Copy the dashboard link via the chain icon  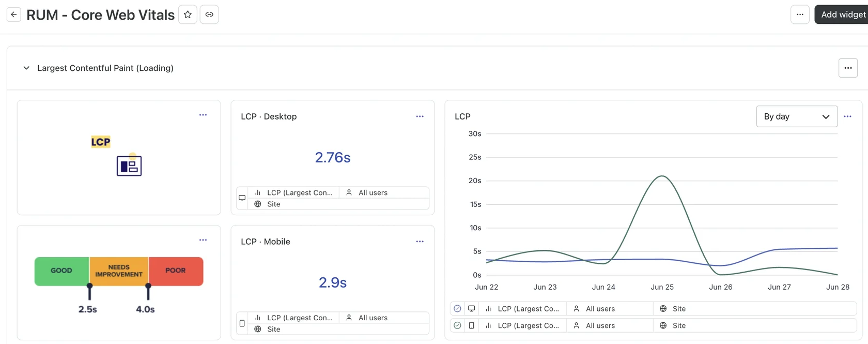pos(209,14)
